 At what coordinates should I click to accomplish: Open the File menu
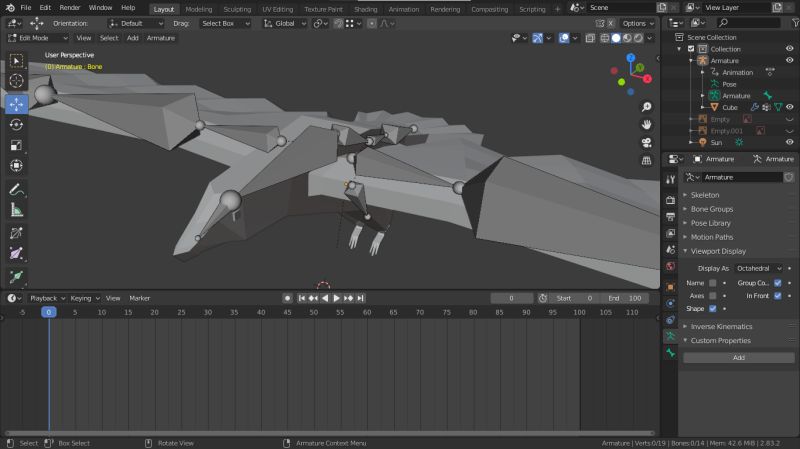click(x=26, y=8)
